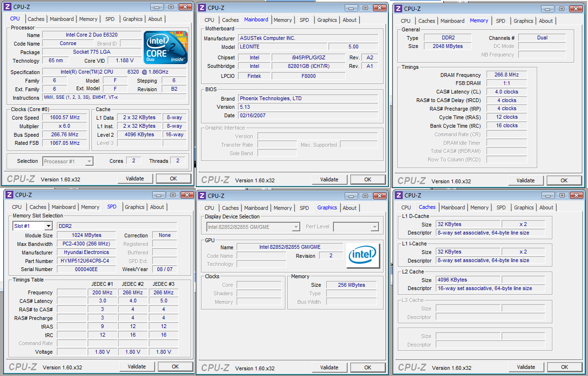
Task: Click the BIOS Brand 'Phoenix Technologies, LTD'
Action: click(308, 99)
